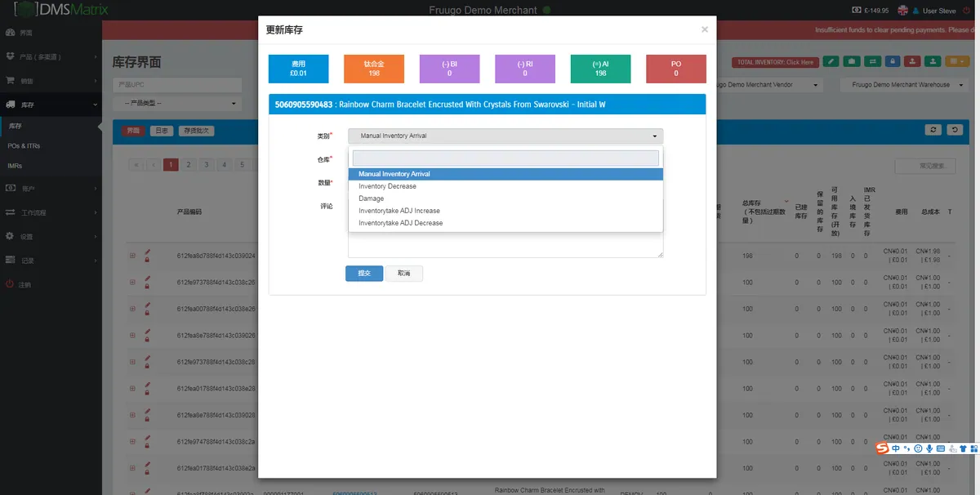Image resolution: width=980 pixels, height=495 pixels.
Task: Open the orange columns dropdown button
Action: click(x=956, y=61)
